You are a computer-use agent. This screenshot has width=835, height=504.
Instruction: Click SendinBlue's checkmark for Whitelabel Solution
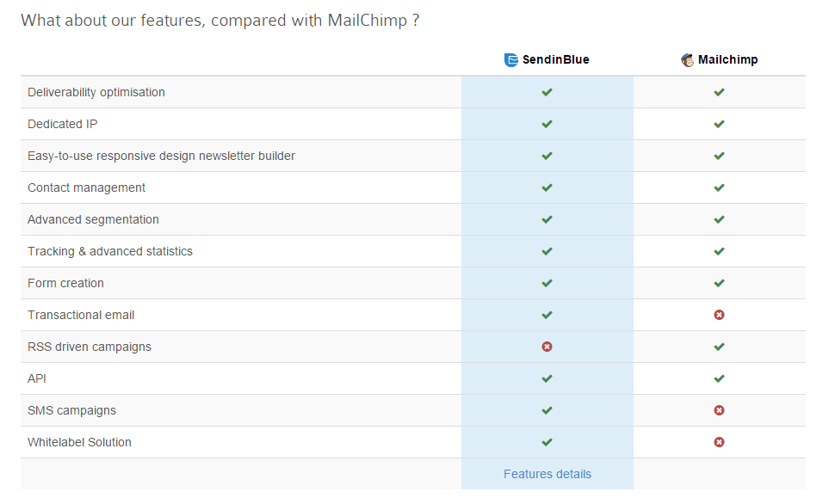[x=547, y=442]
